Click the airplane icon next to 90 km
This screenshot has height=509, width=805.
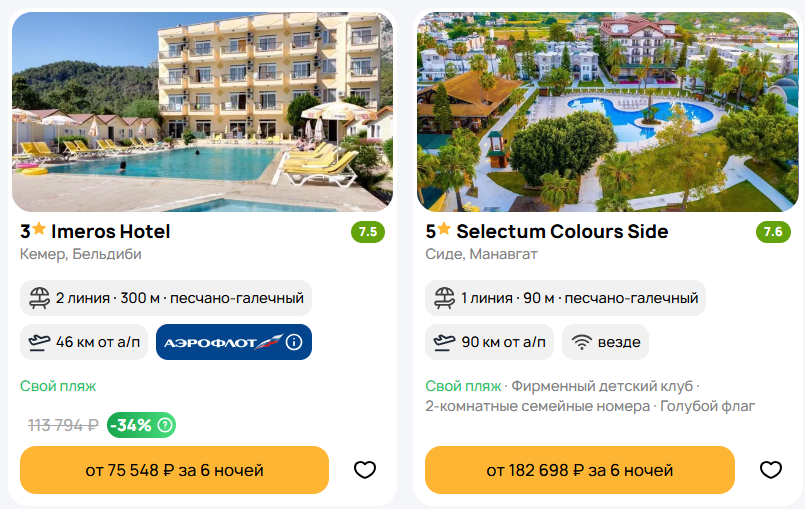[444, 342]
